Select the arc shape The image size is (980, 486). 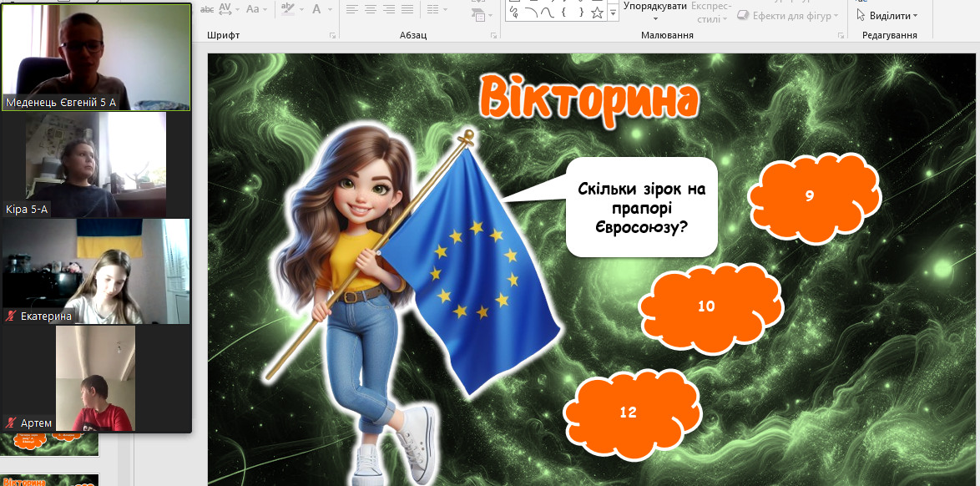531,12
